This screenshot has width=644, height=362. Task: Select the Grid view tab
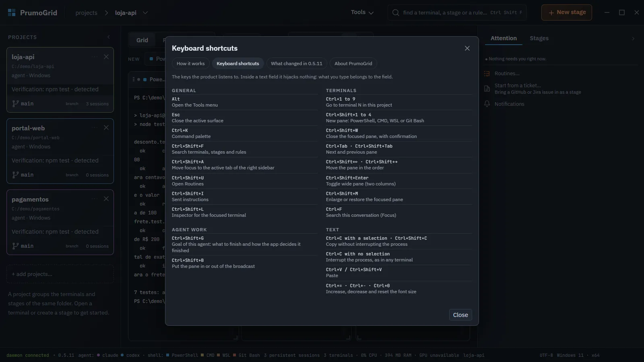tap(142, 40)
